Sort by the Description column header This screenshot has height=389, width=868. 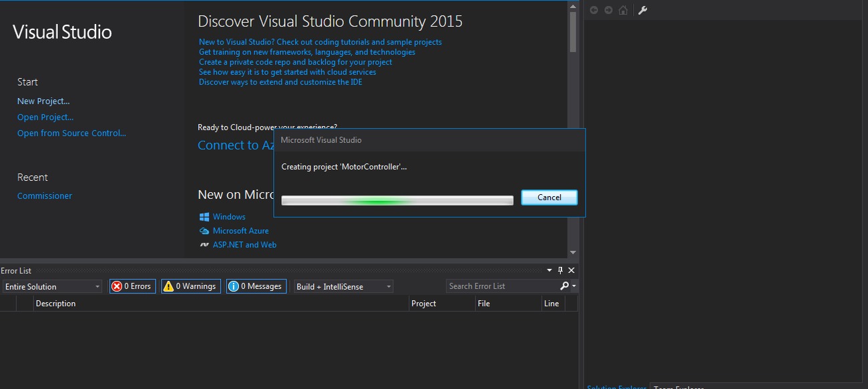point(220,304)
